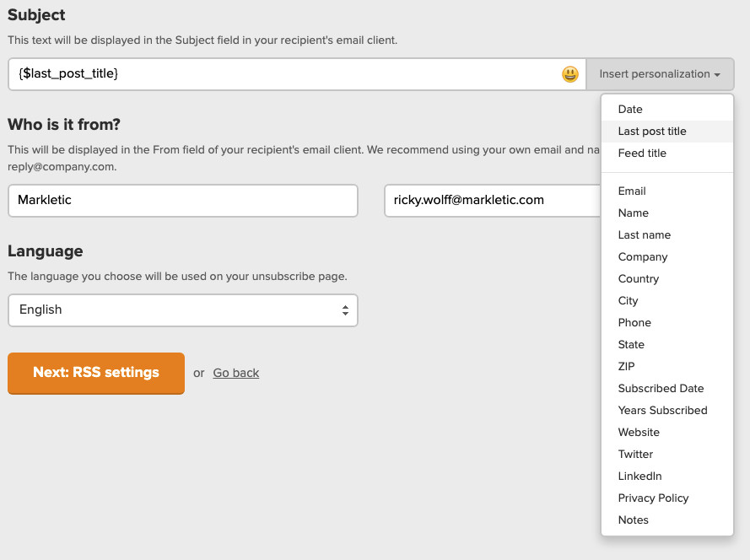Select "Last name" personalization
This screenshot has height=560, width=750.
click(x=644, y=234)
